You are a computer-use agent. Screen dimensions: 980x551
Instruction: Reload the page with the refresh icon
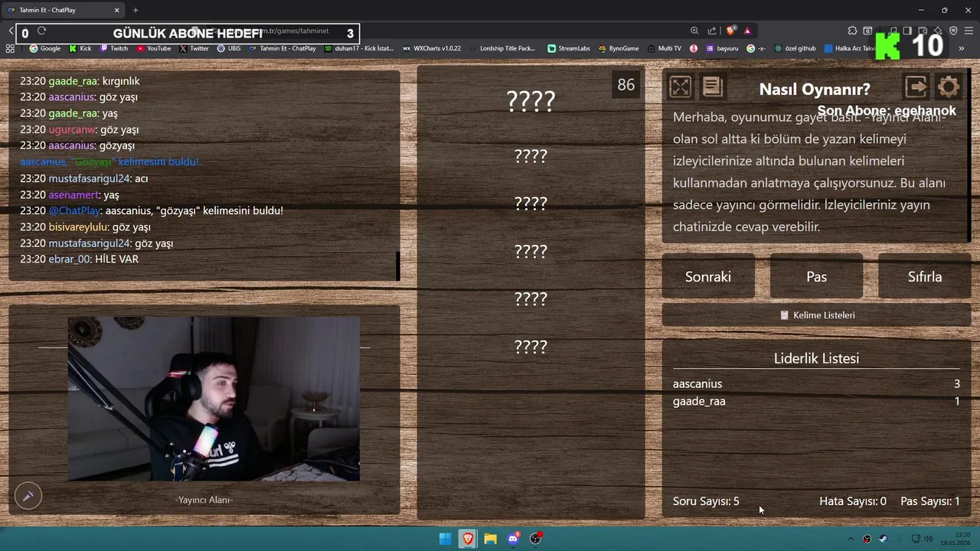41,31
